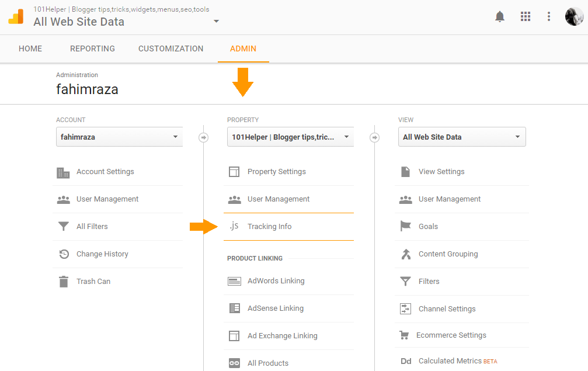This screenshot has height=371, width=588.
Task: Select the Change History item
Action: click(x=102, y=254)
